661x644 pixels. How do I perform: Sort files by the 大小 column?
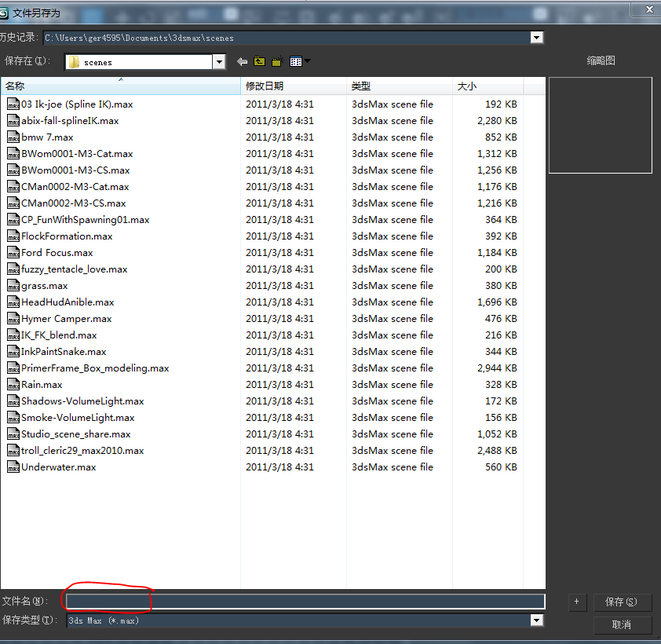pyautogui.click(x=488, y=86)
